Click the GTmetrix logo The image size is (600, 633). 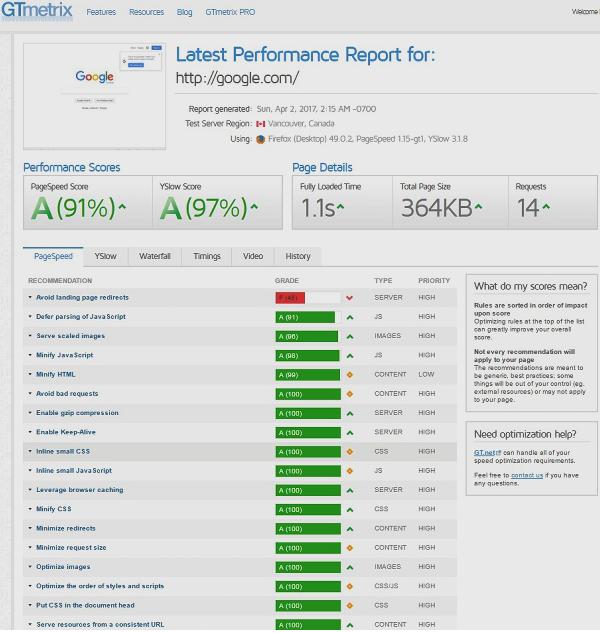click(x=37, y=10)
